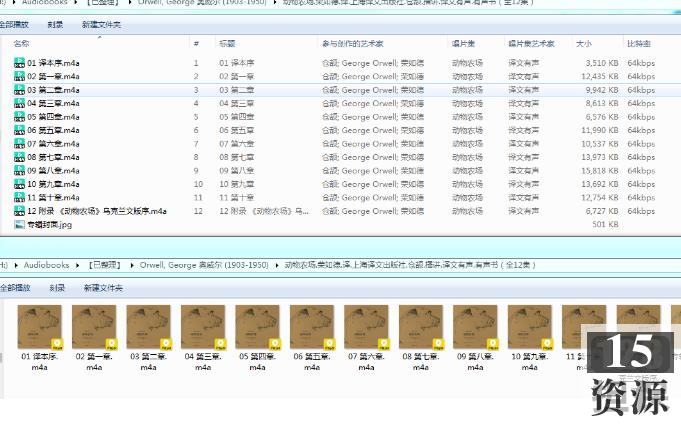Expand the arrow after [已整理] in lower address bar
Screen dimensions: 681x424
point(132,265)
